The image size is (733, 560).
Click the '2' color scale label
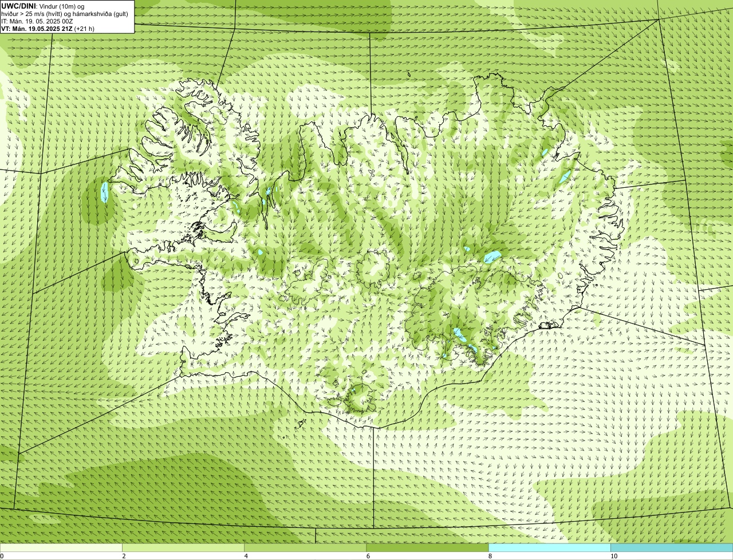[124, 556]
